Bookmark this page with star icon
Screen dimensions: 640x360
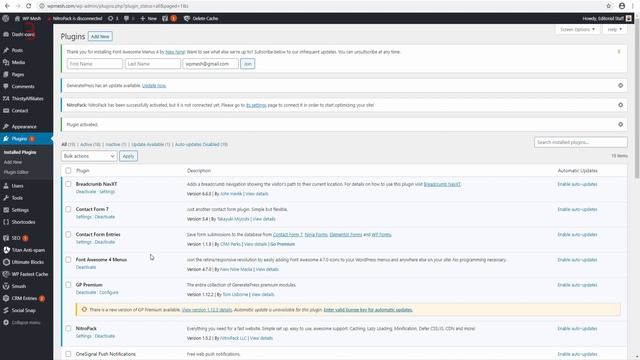tap(609, 6)
